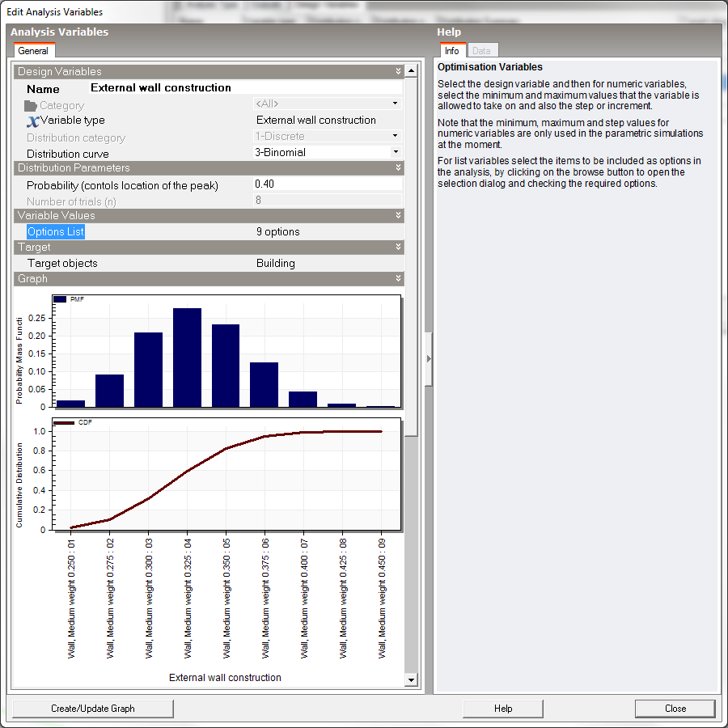
Task: Click the Help button
Action: coord(503,709)
